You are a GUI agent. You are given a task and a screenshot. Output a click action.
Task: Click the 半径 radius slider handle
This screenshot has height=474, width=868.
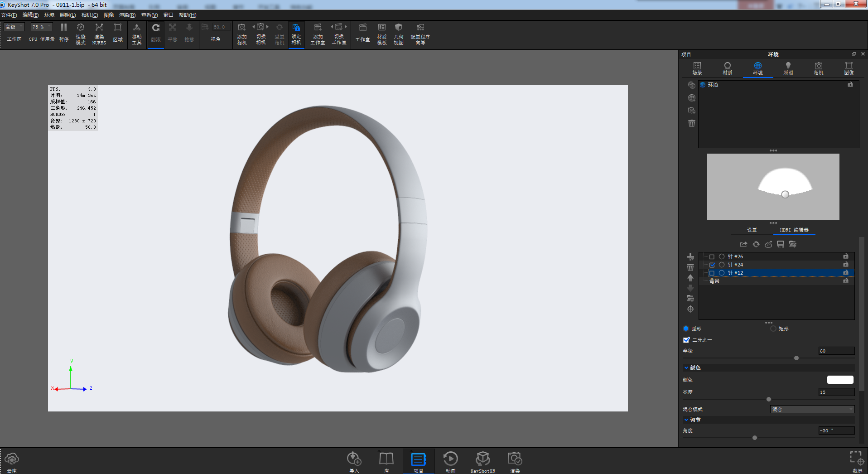tap(796, 358)
